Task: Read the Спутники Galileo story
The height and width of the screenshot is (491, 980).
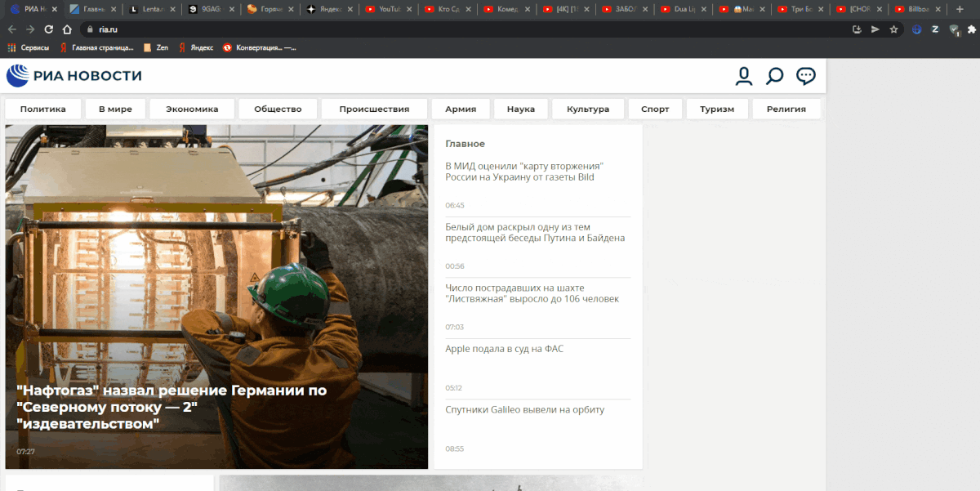Action: click(524, 409)
